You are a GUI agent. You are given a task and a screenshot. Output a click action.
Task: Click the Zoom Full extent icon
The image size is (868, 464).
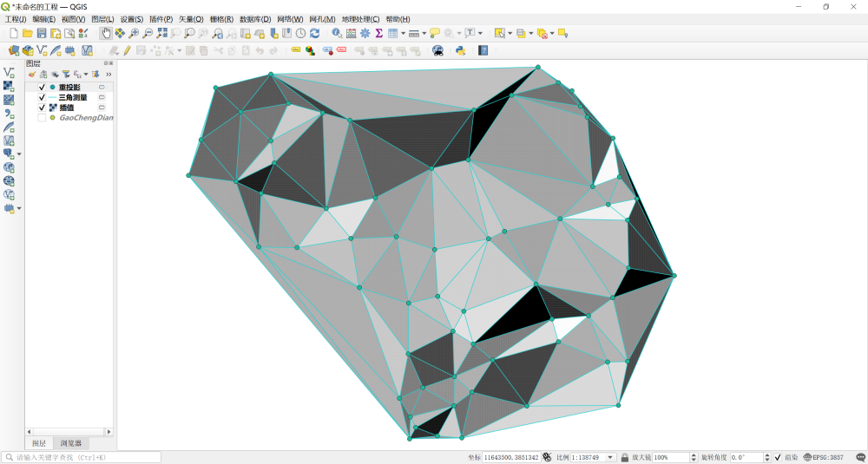tap(161, 33)
